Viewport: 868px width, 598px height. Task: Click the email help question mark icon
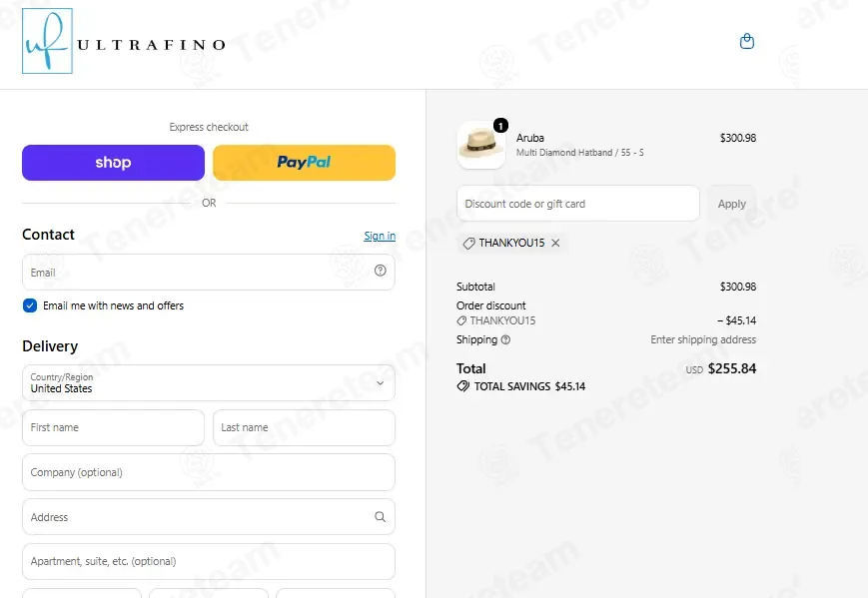tap(381, 271)
